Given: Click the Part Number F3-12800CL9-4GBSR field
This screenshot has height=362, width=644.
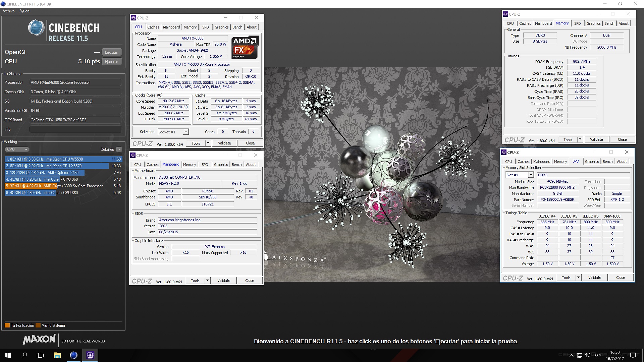Looking at the screenshot, I should (557, 199).
